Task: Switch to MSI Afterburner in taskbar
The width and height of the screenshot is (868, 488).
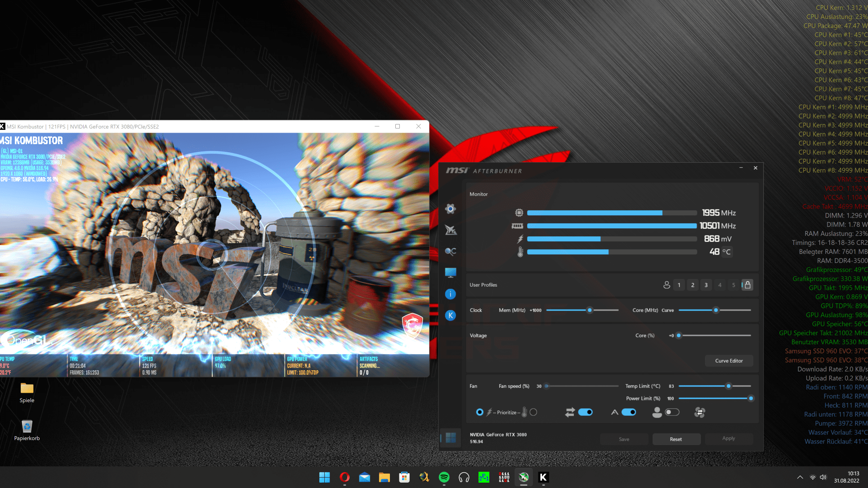Action: point(523,477)
